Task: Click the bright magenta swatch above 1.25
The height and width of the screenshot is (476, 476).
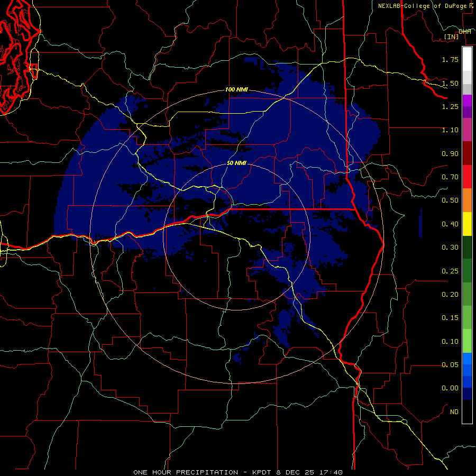Action: (467, 100)
